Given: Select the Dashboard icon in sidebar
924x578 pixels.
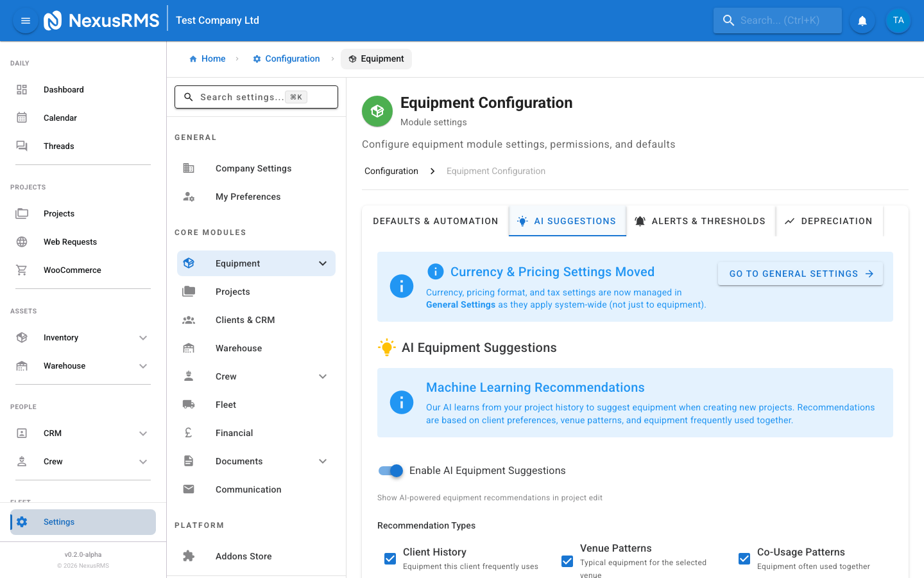Looking at the screenshot, I should pos(22,89).
